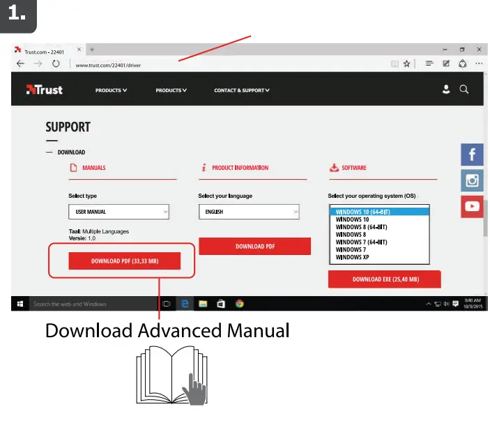Screen dimensions: 490x448
Task: Reload the page with the refresh icon
Action: (x=56, y=63)
